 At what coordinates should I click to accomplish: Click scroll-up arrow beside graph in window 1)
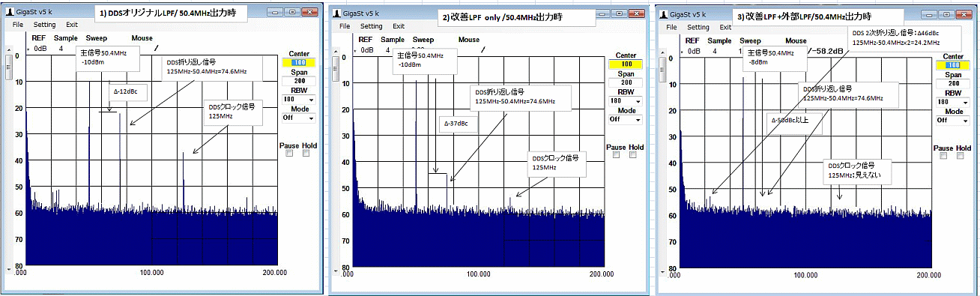pyautogui.click(x=8, y=50)
